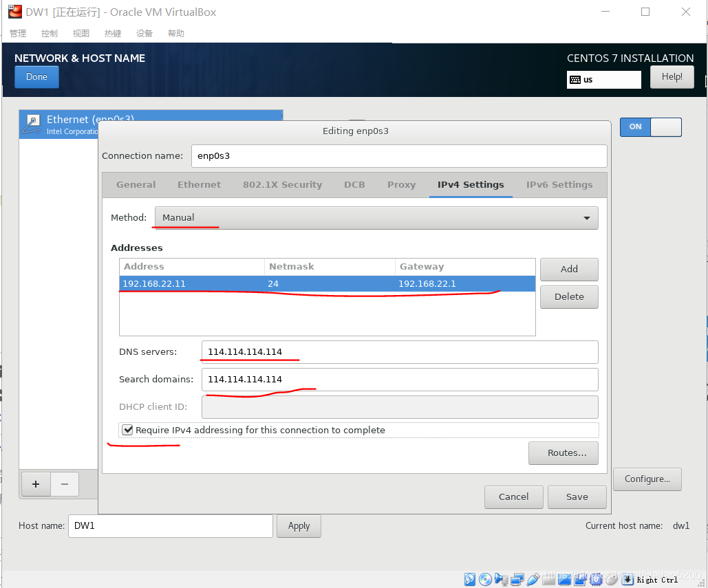Open the Method dropdown set to Manual
708x588 pixels.
pyautogui.click(x=376, y=218)
